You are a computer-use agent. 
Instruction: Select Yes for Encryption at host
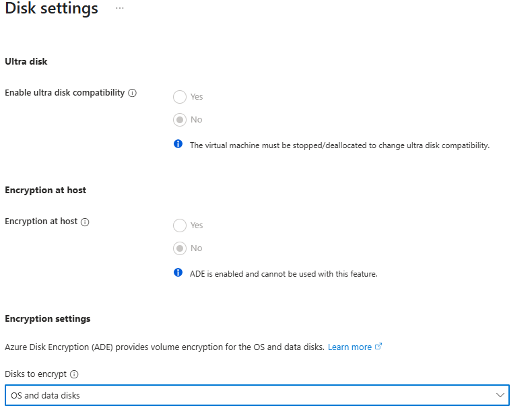[180, 225]
